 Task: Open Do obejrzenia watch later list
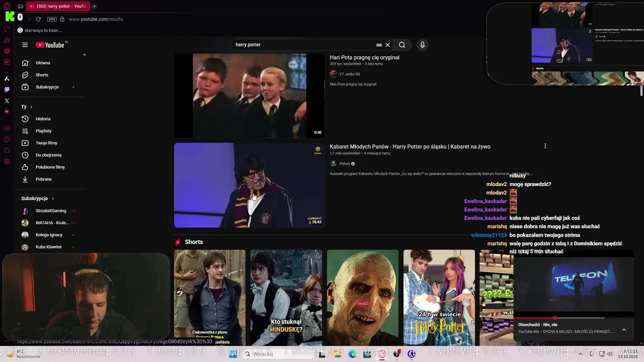[x=48, y=155]
